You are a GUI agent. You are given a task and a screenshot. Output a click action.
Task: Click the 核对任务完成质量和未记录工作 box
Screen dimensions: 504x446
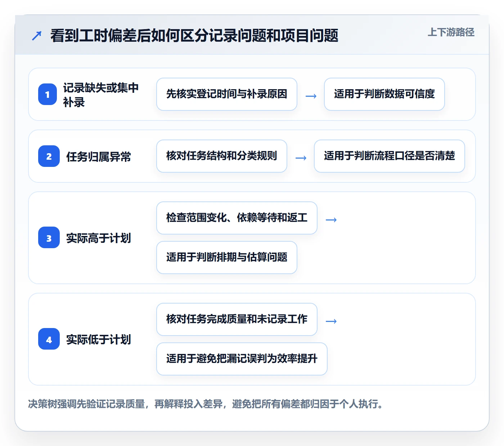(x=237, y=319)
